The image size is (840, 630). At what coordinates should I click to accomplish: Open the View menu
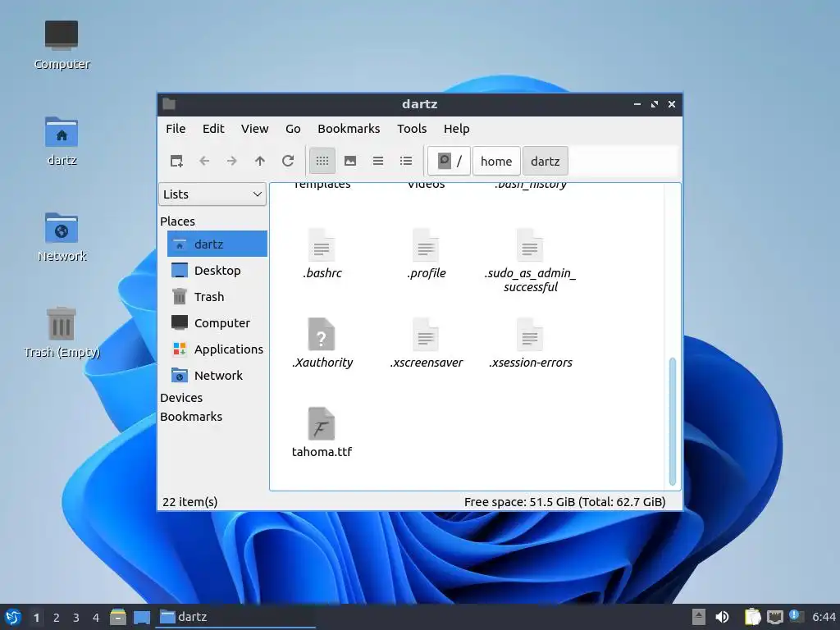pos(254,129)
